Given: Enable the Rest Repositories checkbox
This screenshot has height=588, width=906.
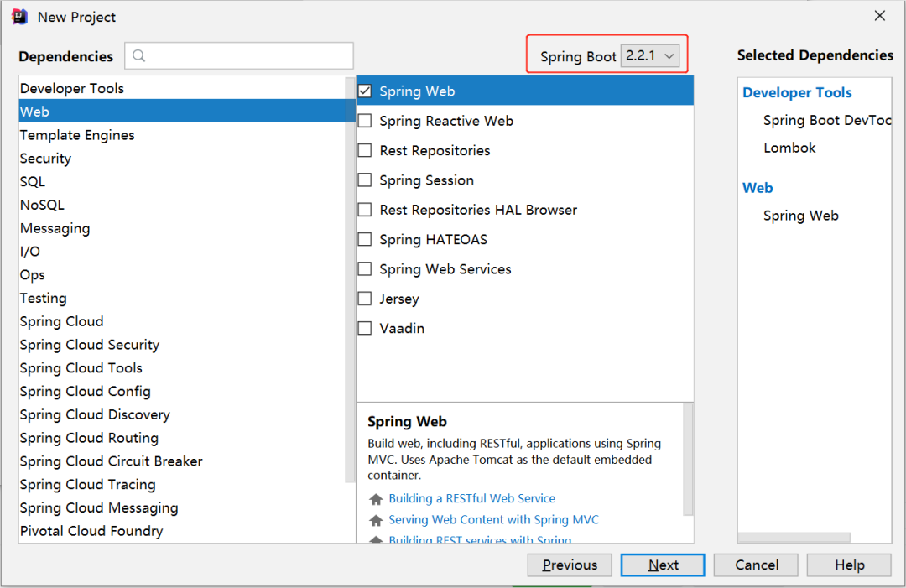Looking at the screenshot, I should [365, 150].
